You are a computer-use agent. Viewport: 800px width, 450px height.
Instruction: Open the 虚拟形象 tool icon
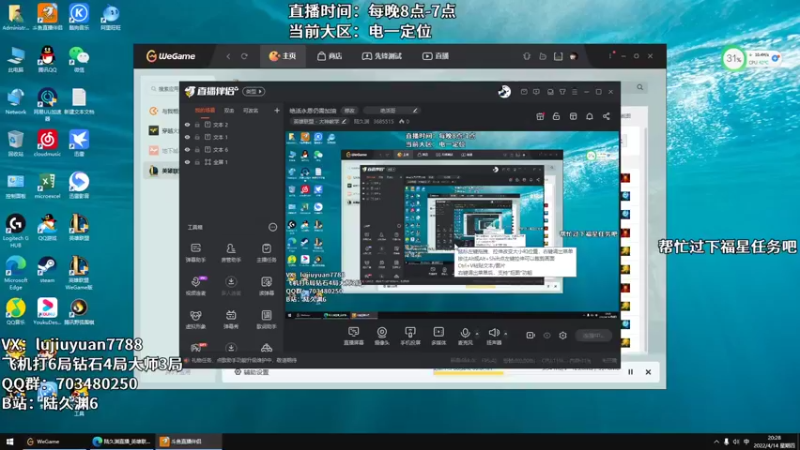coord(195,319)
